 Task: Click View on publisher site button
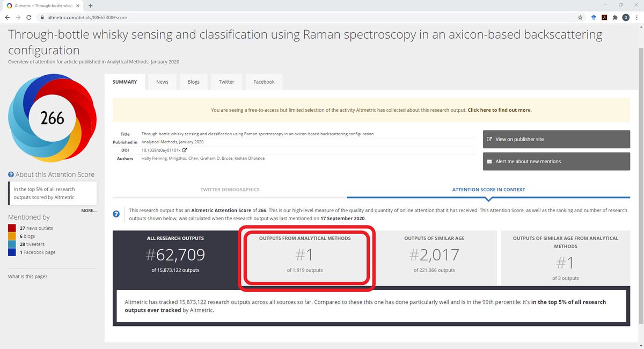557,139
